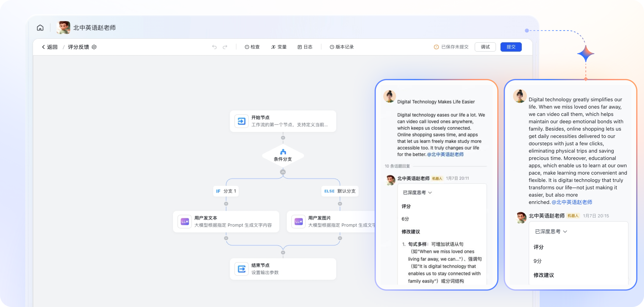Click the add connector below 开始节点
This screenshot has height=307, width=644.
pos(283,138)
